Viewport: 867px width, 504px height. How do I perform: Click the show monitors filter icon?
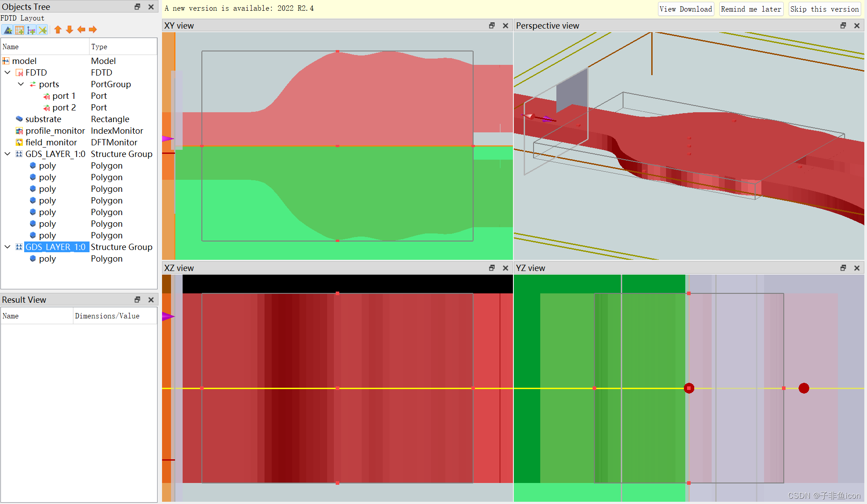(x=43, y=30)
